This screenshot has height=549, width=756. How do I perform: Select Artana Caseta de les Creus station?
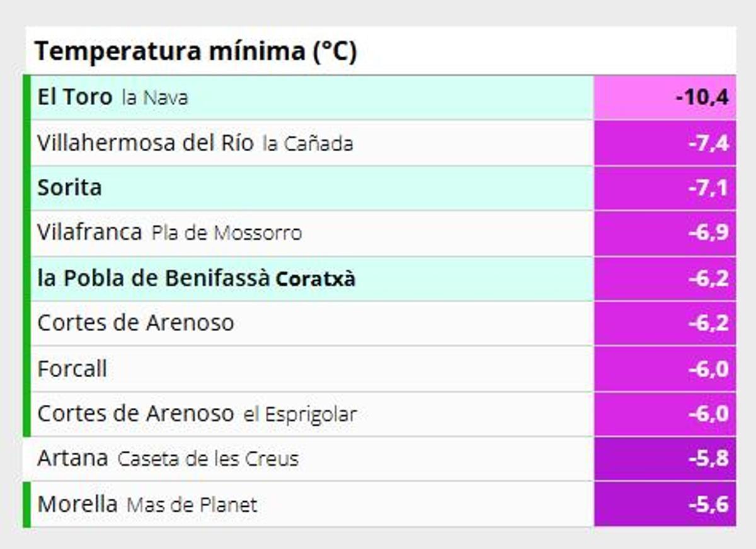coord(168,458)
